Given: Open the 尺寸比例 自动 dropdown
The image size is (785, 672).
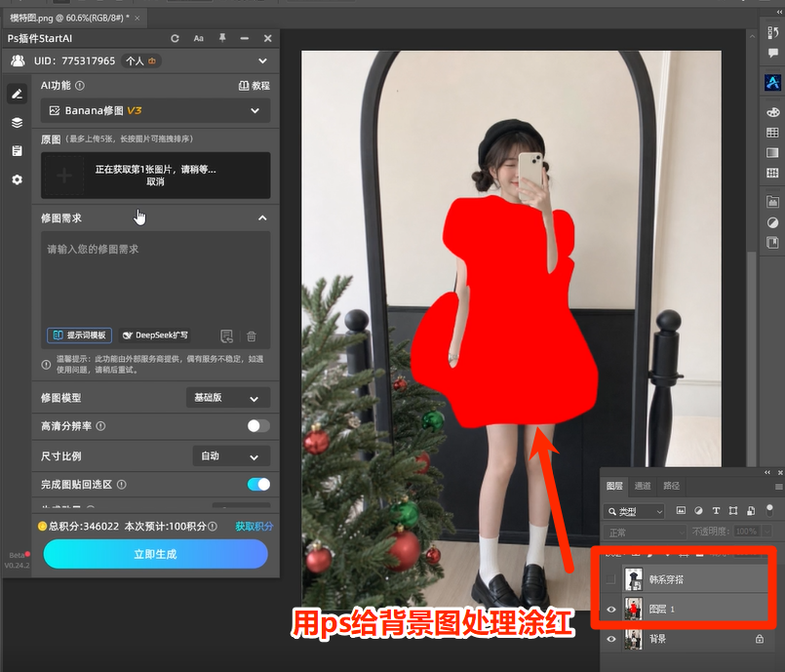Looking at the screenshot, I should [231, 456].
